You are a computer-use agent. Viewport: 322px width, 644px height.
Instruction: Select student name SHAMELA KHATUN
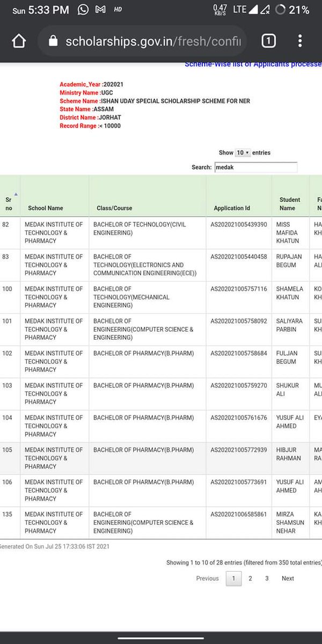pyautogui.click(x=289, y=293)
